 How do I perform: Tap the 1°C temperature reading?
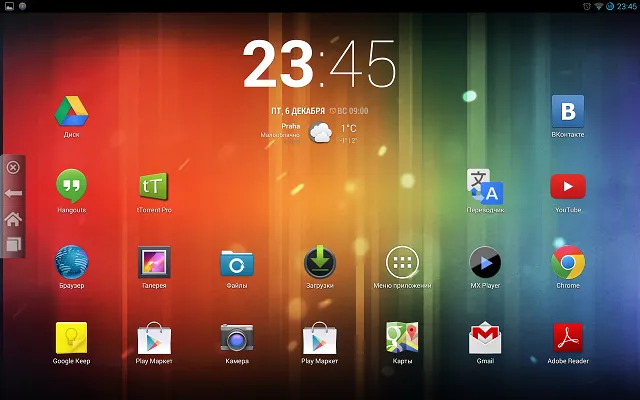[349, 129]
